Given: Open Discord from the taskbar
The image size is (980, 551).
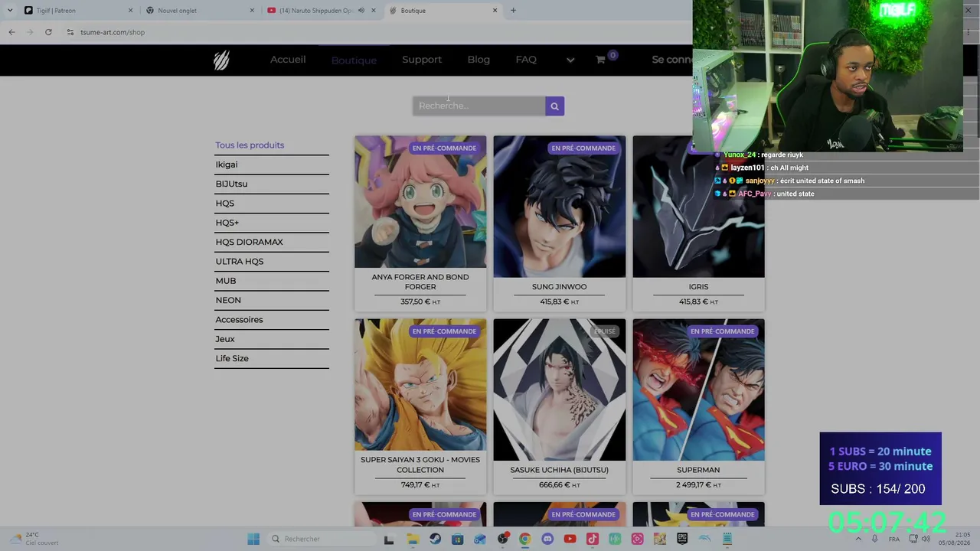Looking at the screenshot, I should 547,539.
